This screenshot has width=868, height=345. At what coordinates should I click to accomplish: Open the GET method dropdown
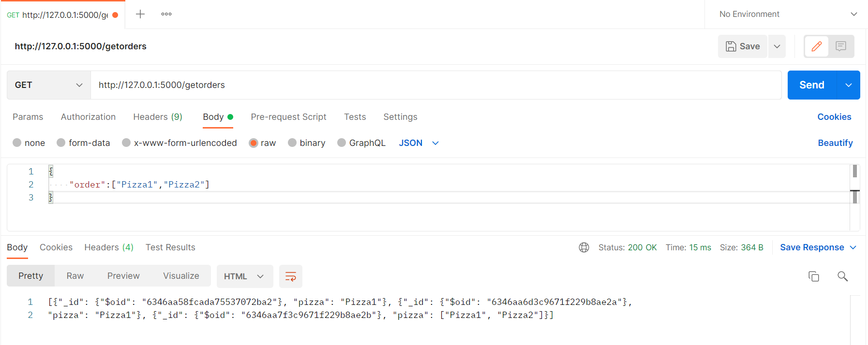[x=48, y=85]
